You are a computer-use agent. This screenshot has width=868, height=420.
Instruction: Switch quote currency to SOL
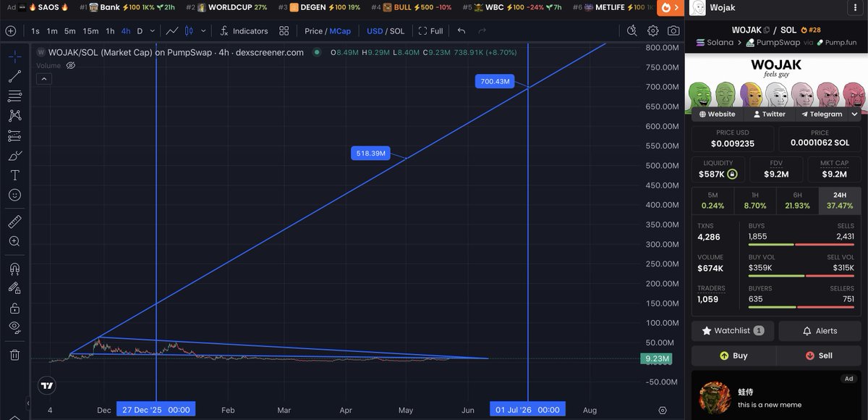click(397, 31)
